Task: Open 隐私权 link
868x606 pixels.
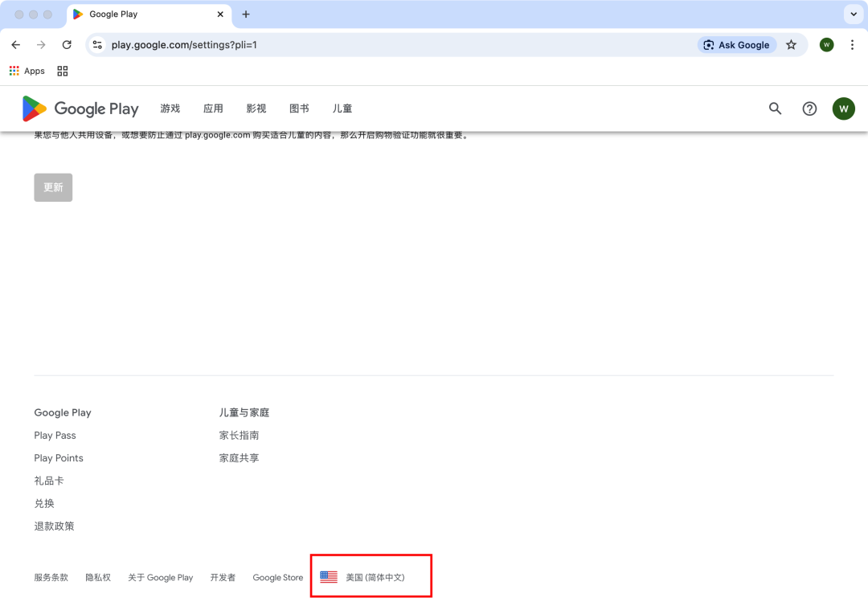Action: point(98,577)
